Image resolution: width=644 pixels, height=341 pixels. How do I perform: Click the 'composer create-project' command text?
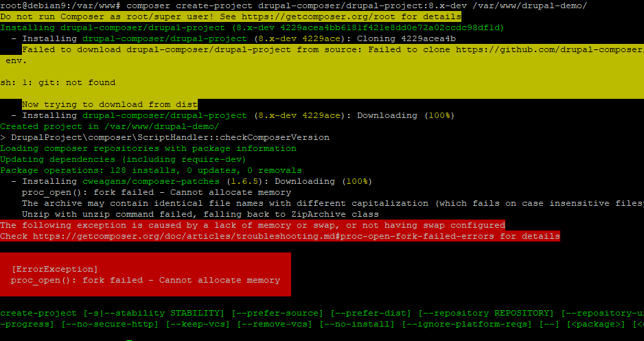click(189, 5)
